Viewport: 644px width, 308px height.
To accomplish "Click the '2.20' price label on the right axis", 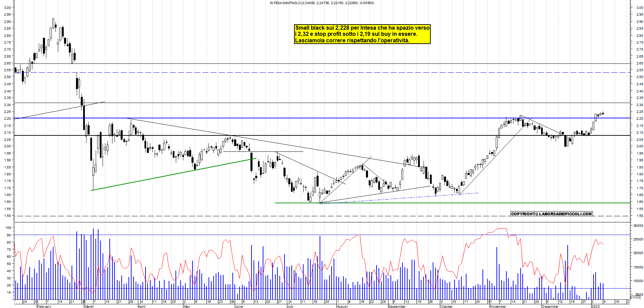I will click(x=640, y=119).
